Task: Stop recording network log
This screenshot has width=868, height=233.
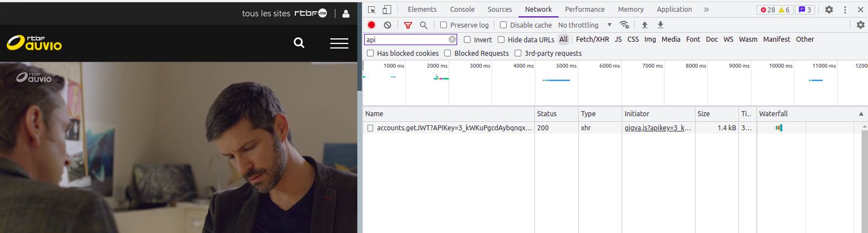Action: 371,25
